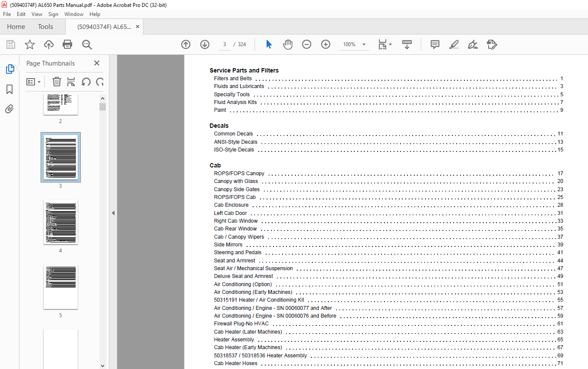
Task: Open the Help menu
Action: tap(95, 14)
